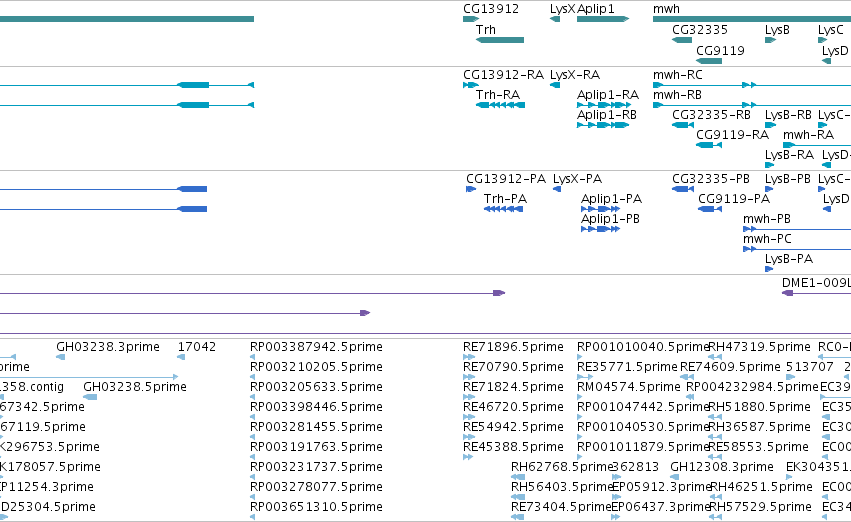Click the mwh-RA transcript label
Screen dimensions: 851x522
pyautogui.click(x=808, y=135)
